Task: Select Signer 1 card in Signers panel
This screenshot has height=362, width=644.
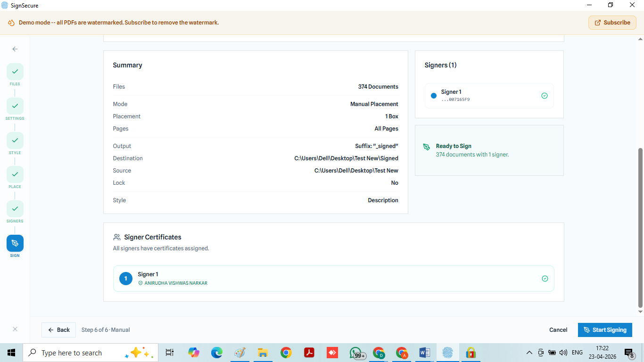Action: tap(489, 96)
